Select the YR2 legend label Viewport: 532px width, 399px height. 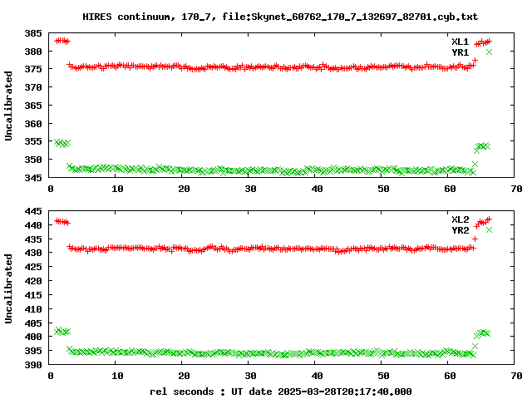(x=460, y=230)
